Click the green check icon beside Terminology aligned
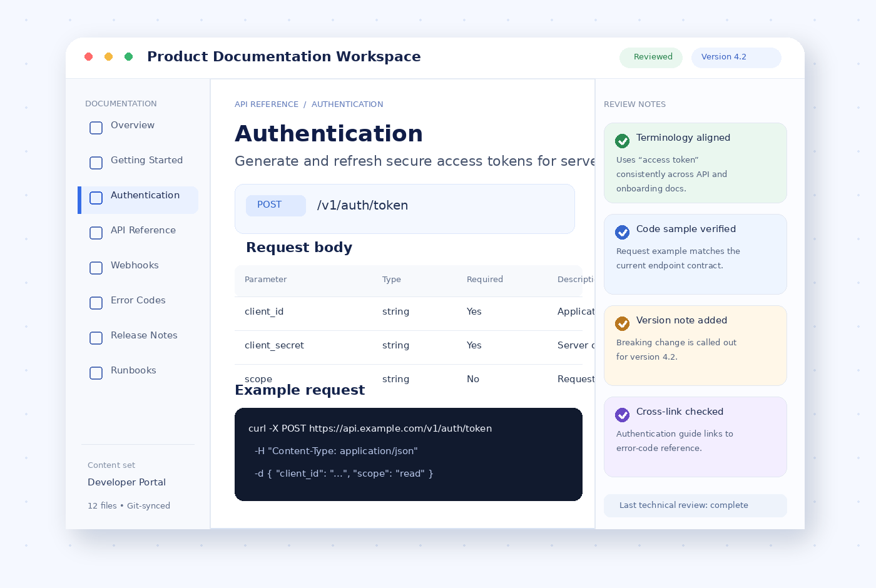Screen dimensions: 876x588 [x=622, y=141]
